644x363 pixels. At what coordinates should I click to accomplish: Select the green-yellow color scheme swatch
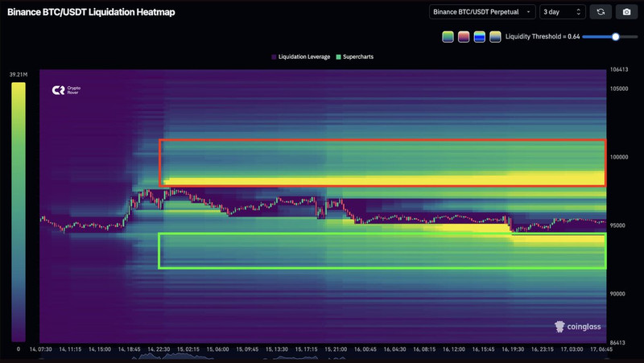448,37
